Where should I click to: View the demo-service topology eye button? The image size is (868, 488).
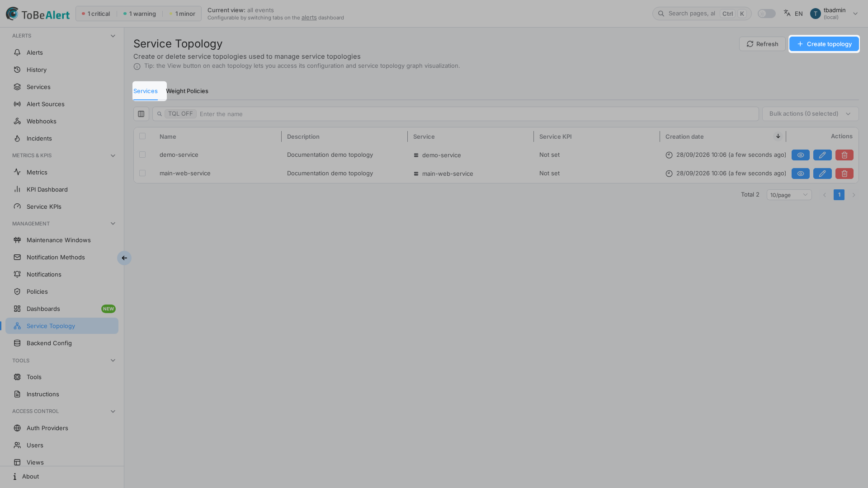(x=801, y=155)
